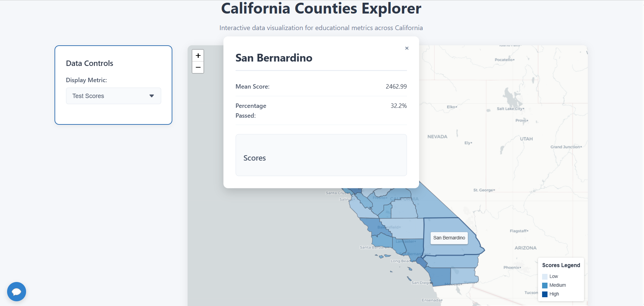
Task: Click the Data Controls panel heading
Action: click(x=90, y=64)
